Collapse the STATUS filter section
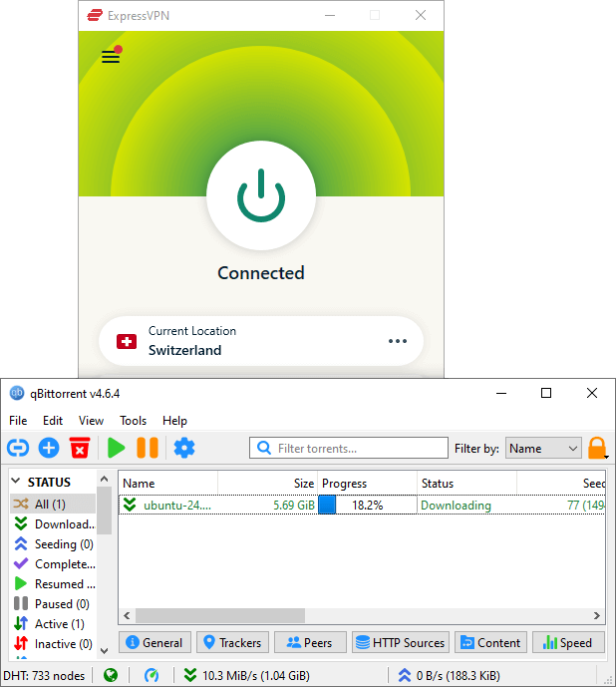 16,482
